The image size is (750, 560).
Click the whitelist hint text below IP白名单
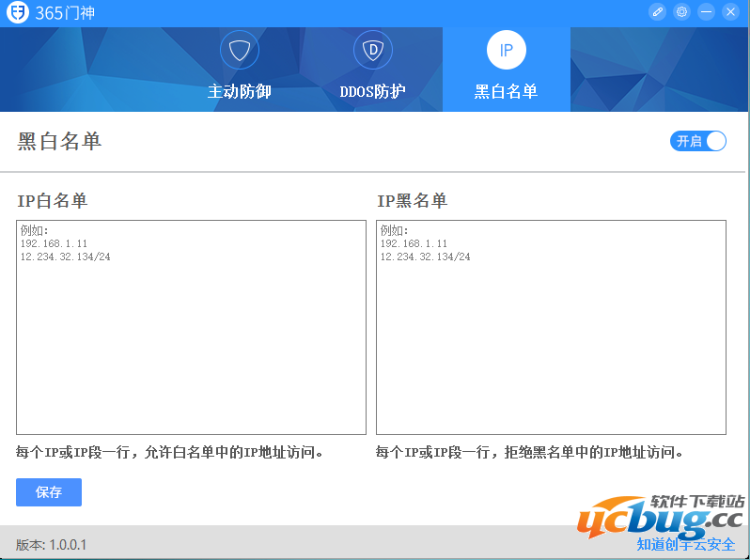tap(170, 452)
